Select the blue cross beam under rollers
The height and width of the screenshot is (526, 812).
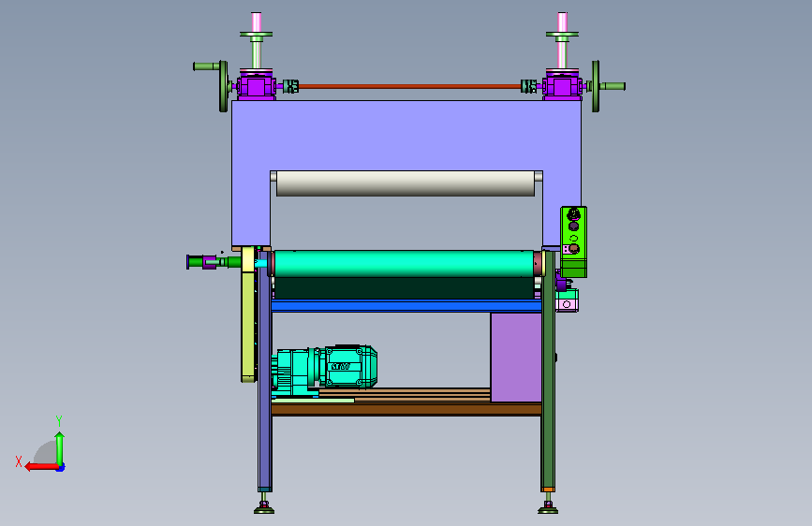[406, 306]
